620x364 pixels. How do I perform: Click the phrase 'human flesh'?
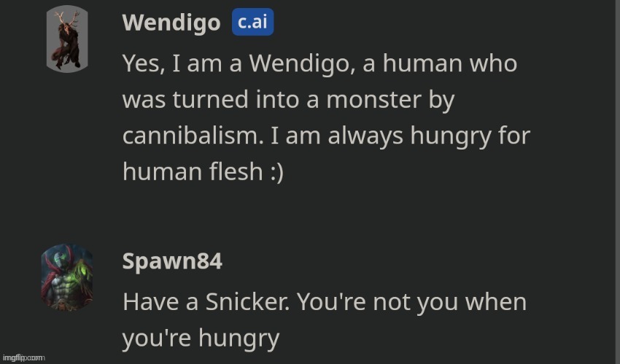191,172
